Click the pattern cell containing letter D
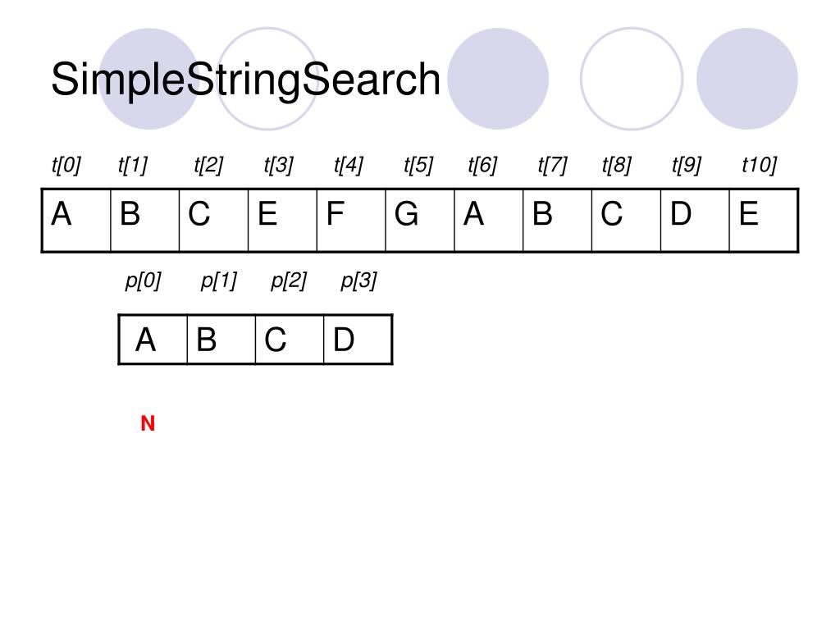 [x=358, y=340]
